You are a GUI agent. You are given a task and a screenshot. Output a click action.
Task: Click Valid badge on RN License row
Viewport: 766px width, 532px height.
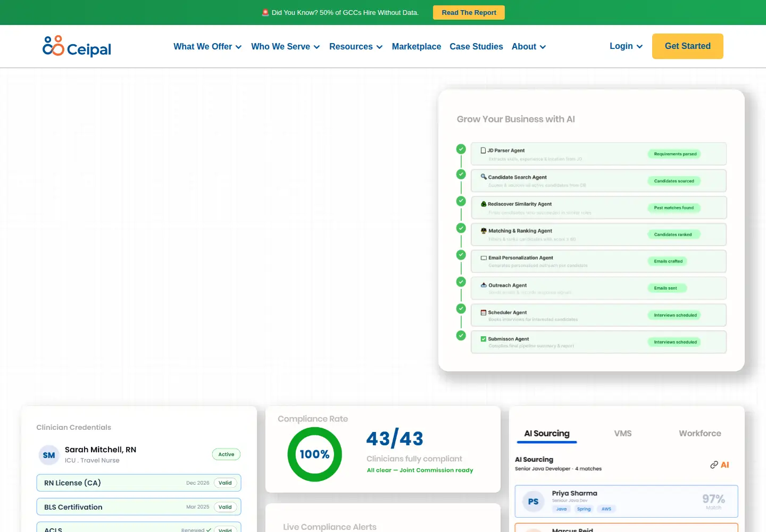(225, 483)
